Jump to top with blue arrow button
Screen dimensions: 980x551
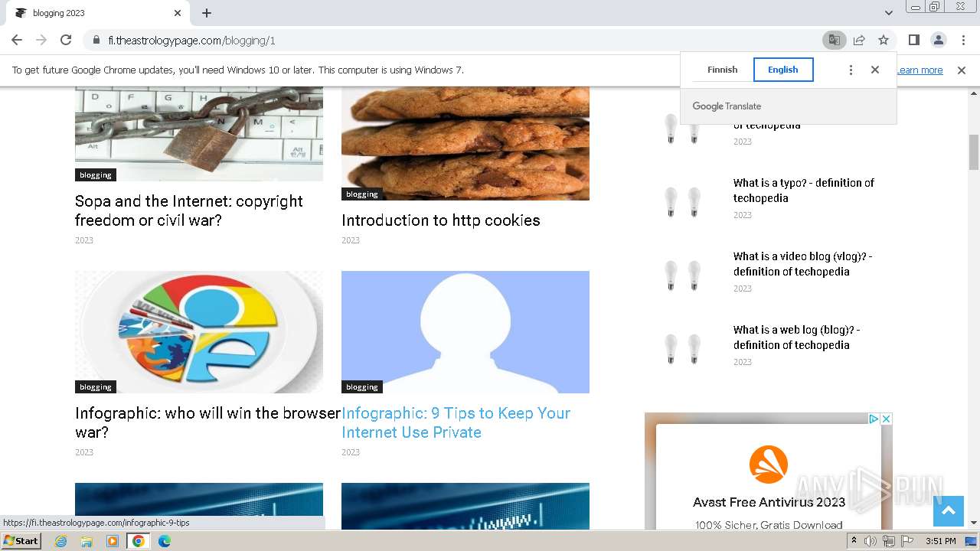click(949, 511)
